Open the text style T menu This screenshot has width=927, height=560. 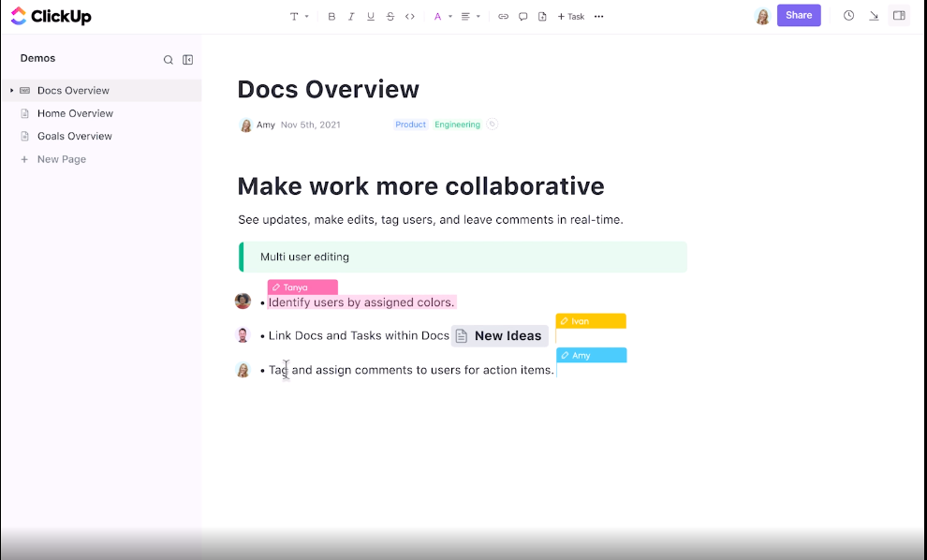pyautogui.click(x=294, y=17)
